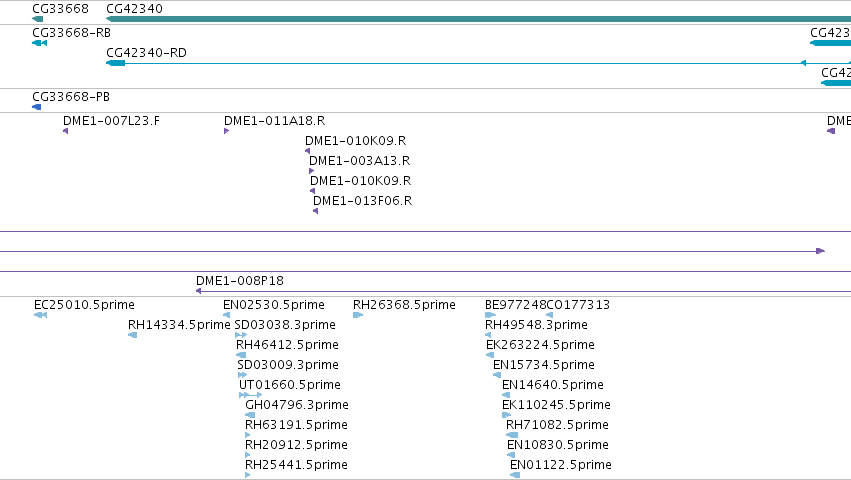Open the DME1-008P18 clone label
Image resolution: width=851 pixels, height=480 pixels.
coord(240,281)
